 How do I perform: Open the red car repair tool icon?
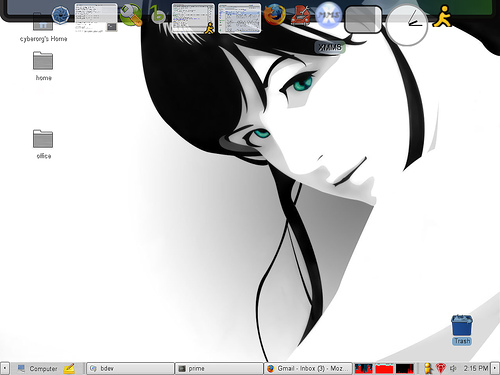300,15
